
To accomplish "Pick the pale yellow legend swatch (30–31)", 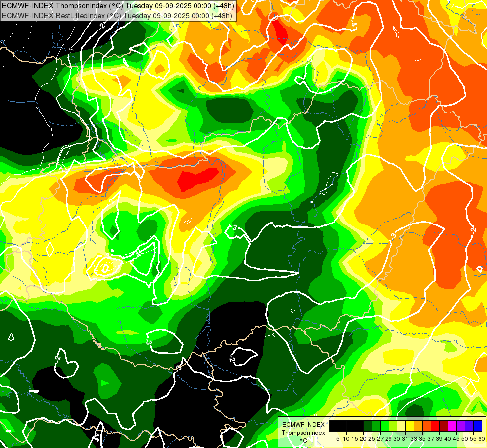I will [401, 426].
